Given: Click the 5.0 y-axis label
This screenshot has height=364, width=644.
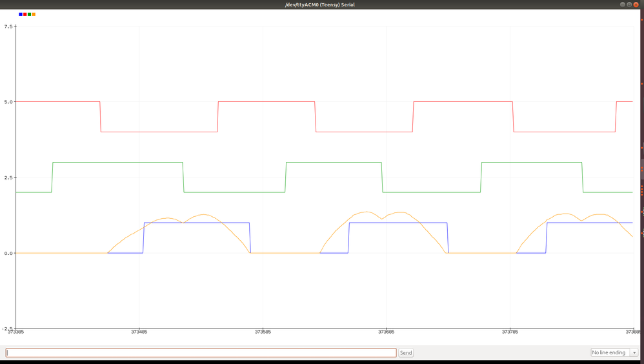Looking at the screenshot, I should pyautogui.click(x=8, y=102).
